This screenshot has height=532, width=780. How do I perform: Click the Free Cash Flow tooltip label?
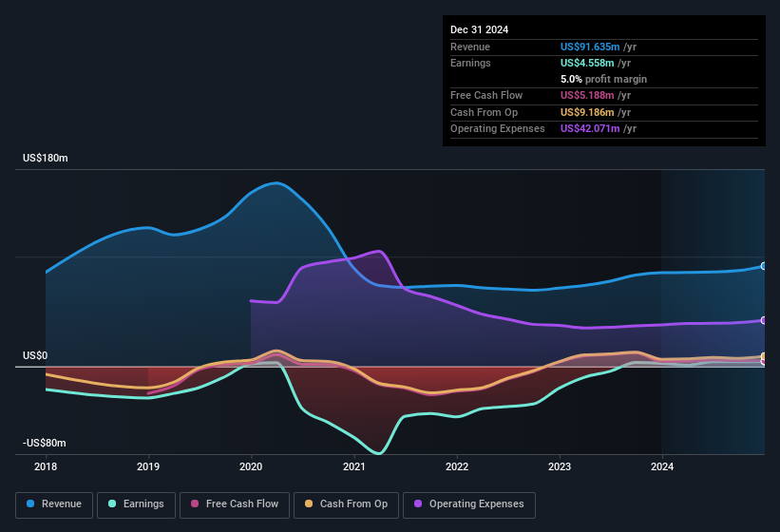(x=486, y=95)
